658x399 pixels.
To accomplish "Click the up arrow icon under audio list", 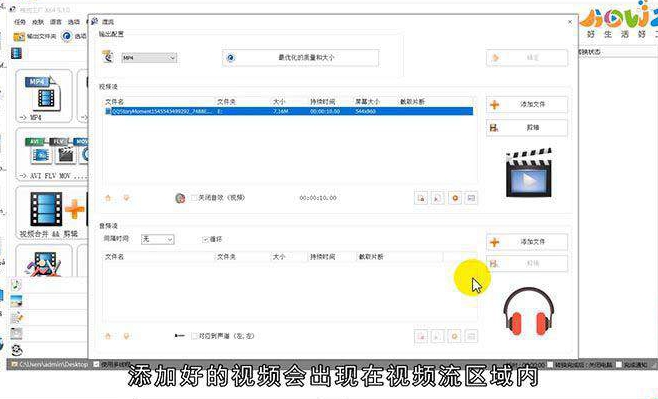I will pos(108,336).
